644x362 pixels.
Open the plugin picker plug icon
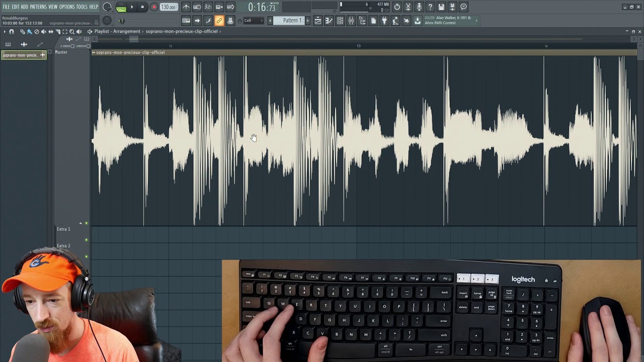point(384,21)
